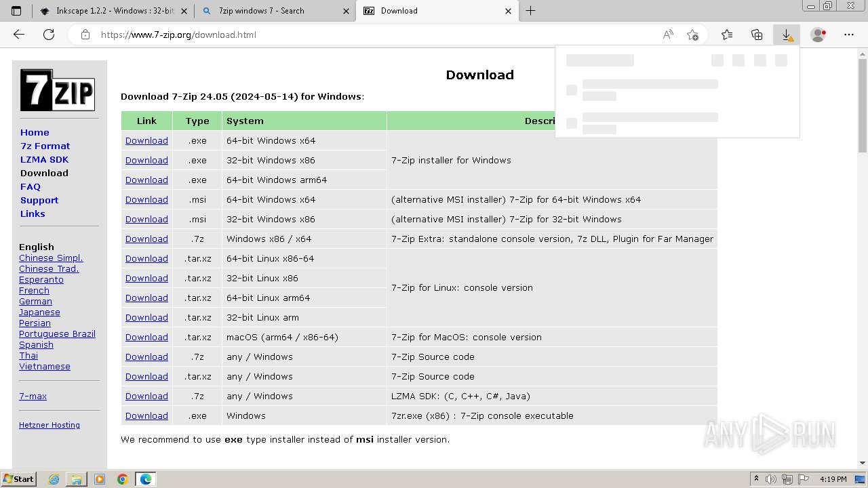Open Support page
This screenshot has height=488, width=868.
pyautogui.click(x=39, y=200)
